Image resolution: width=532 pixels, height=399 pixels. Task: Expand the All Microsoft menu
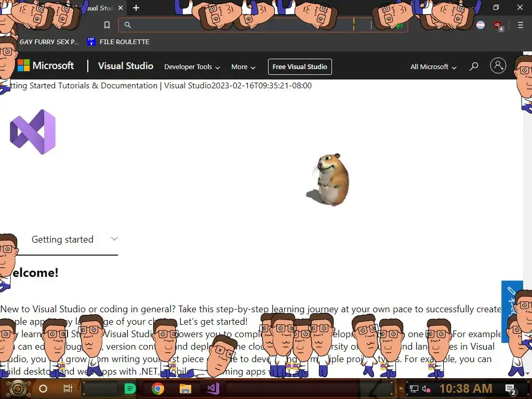tap(433, 67)
